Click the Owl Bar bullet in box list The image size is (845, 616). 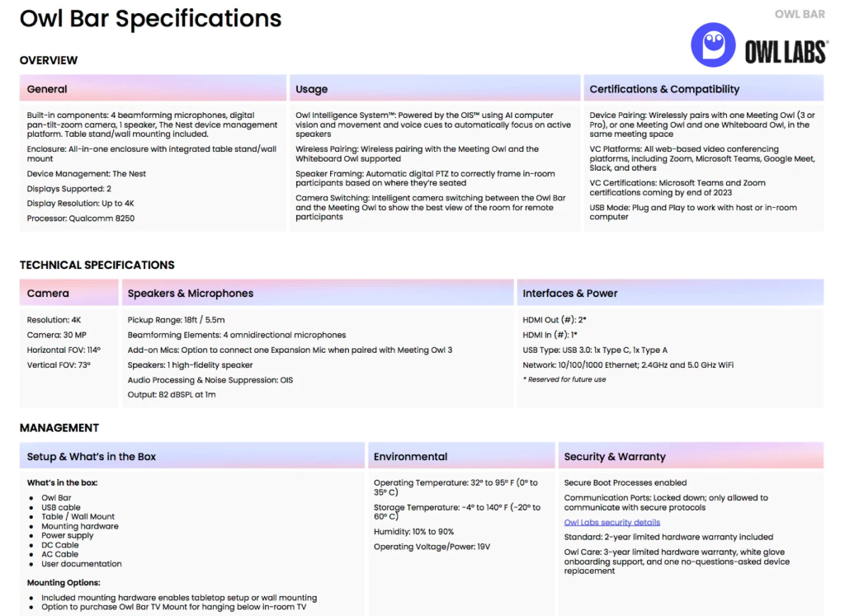[x=56, y=498]
